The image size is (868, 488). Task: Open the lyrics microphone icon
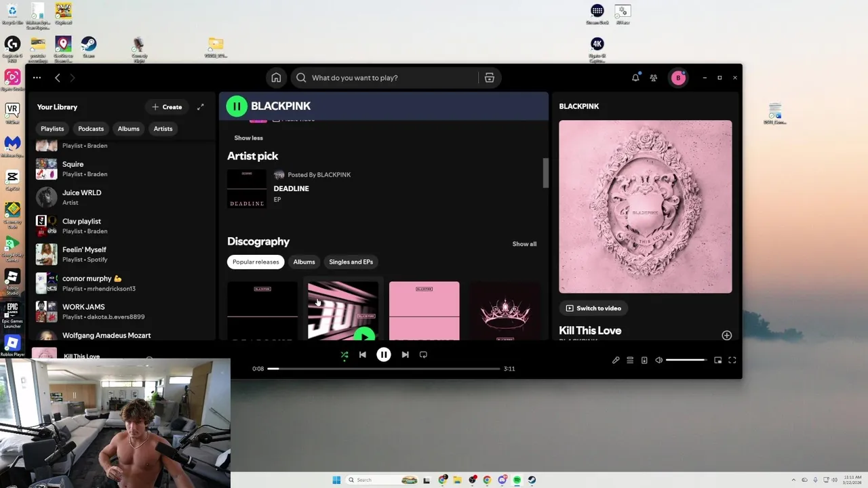tap(616, 361)
